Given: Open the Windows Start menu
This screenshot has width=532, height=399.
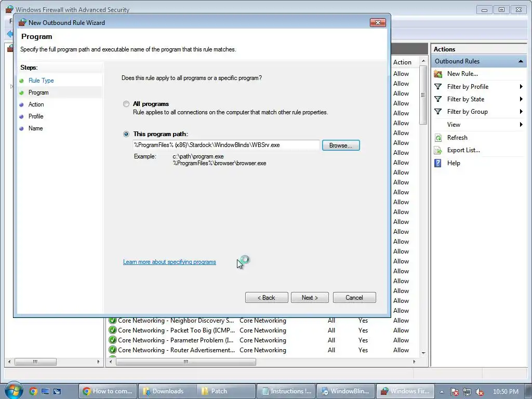Looking at the screenshot, I should 14,391.
